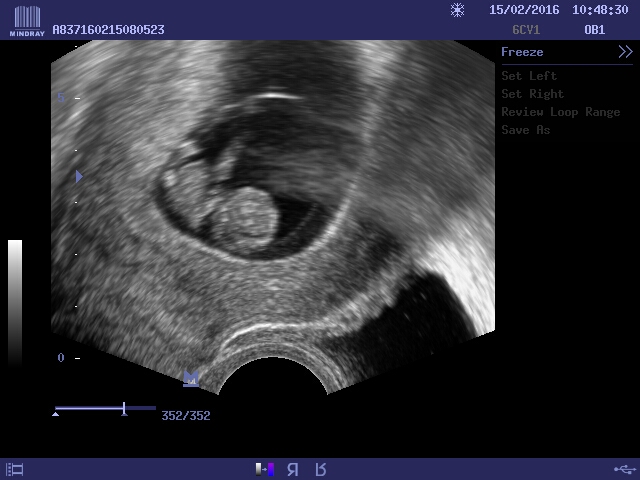Click the USB connection status icon
The width and height of the screenshot is (640, 480).
623,469
